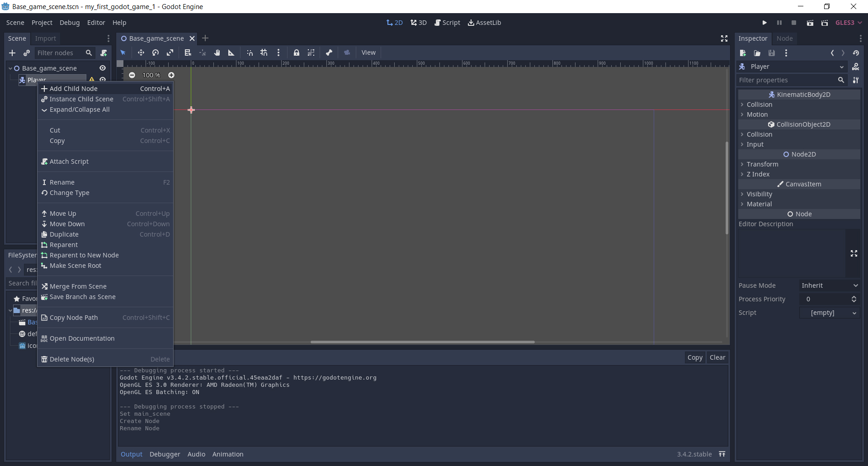Viewport: 868px width, 466px height.
Task: Open the Debugger bottom tab
Action: [165, 454]
